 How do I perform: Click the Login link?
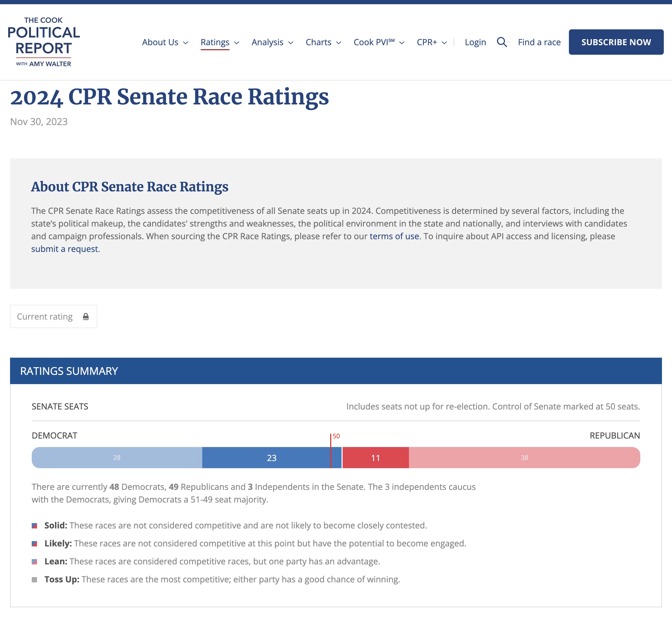[x=475, y=42]
